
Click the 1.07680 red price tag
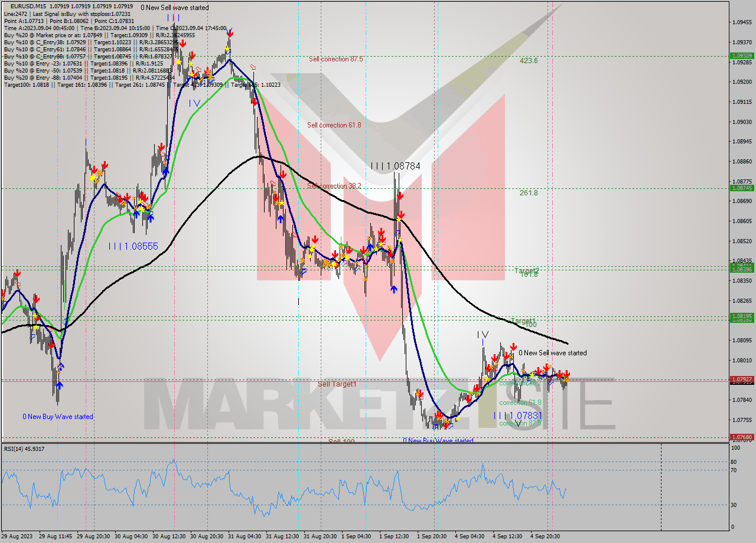742,437
